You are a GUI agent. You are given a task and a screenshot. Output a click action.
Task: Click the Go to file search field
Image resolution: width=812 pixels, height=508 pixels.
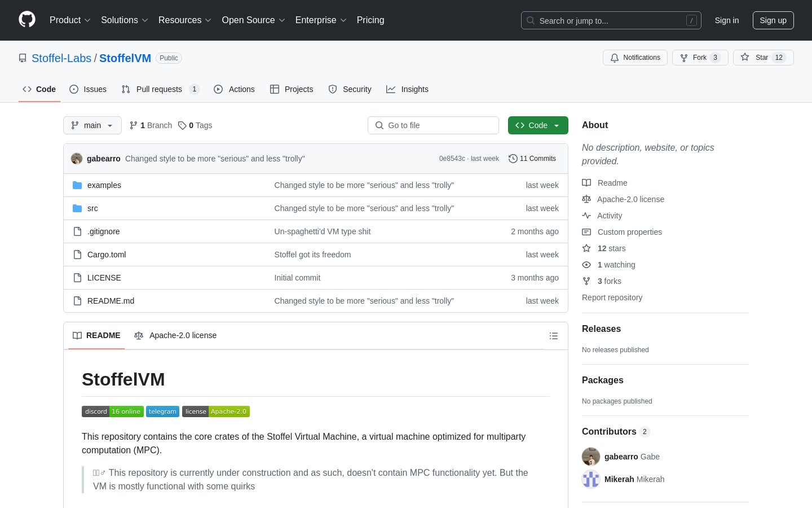(x=433, y=125)
